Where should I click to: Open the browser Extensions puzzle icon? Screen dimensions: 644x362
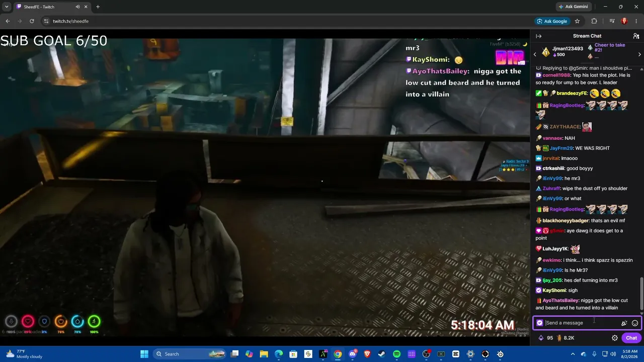pyautogui.click(x=594, y=21)
